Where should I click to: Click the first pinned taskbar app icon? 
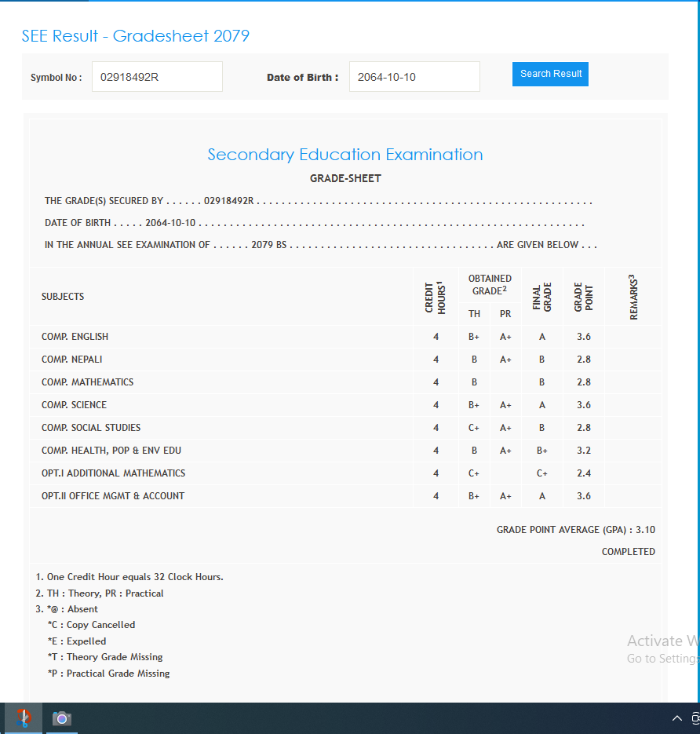point(24,718)
